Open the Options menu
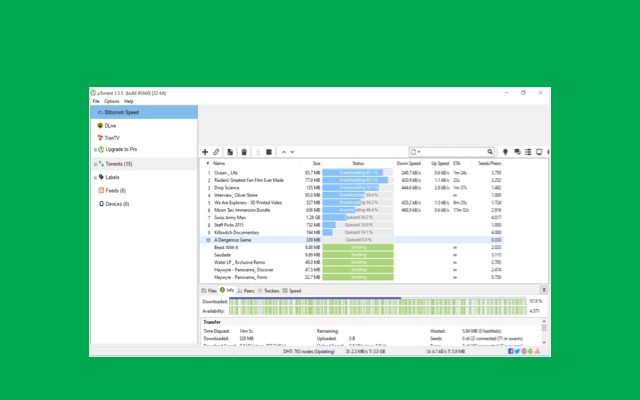This screenshot has width=640, height=400. pyautogui.click(x=111, y=101)
